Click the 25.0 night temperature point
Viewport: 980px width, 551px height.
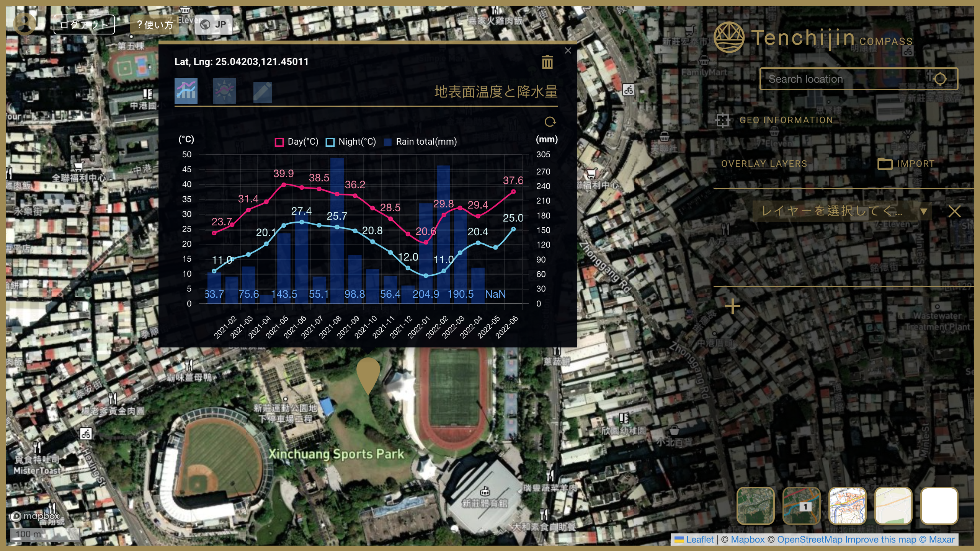coord(513,229)
